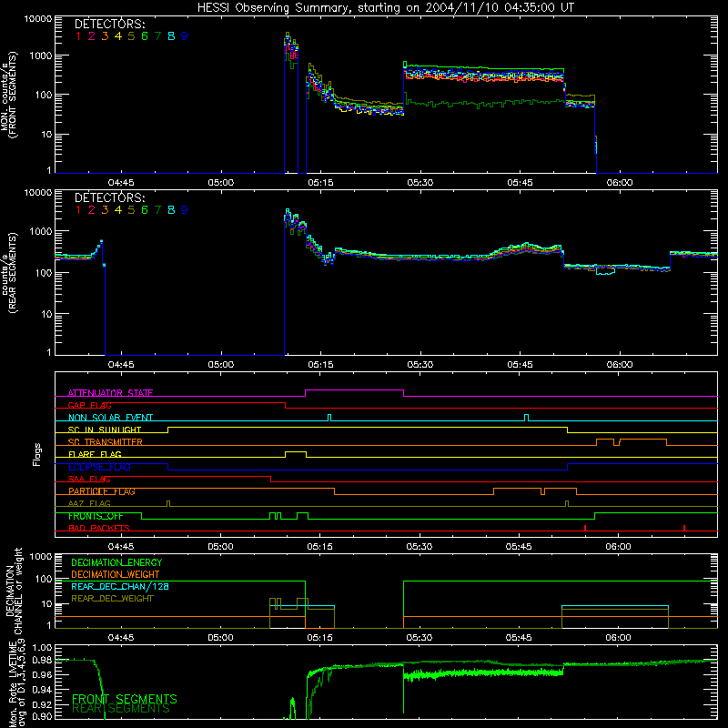Click the 1000 y-axis value on decimation plot
This screenshot has height=728, width=728.
coord(41,557)
